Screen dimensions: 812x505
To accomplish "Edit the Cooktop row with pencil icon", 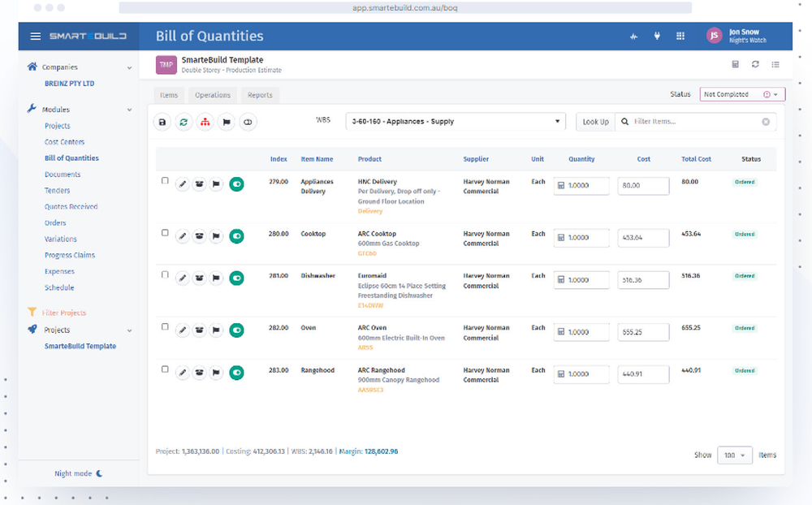I will pos(182,236).
